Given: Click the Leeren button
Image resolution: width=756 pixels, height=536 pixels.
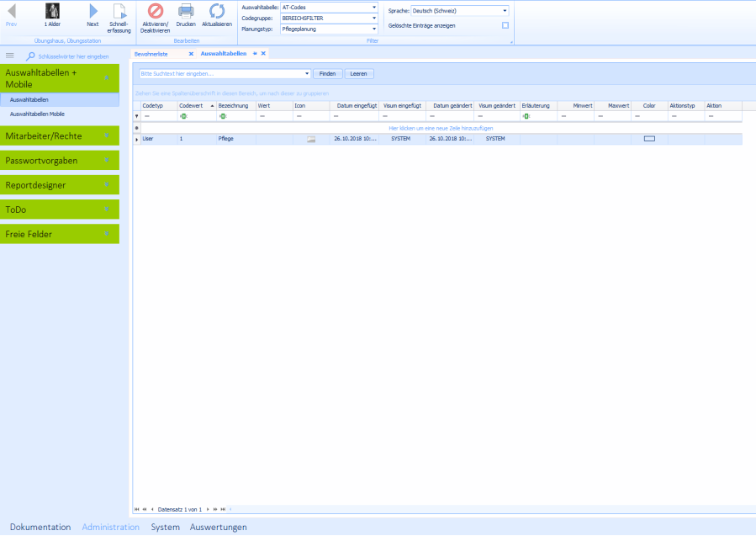Looking at the screenshot, I should click(x=359, y=74).
